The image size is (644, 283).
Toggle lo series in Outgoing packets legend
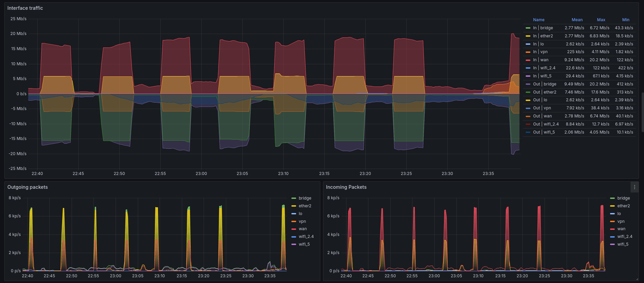point(300,214)
